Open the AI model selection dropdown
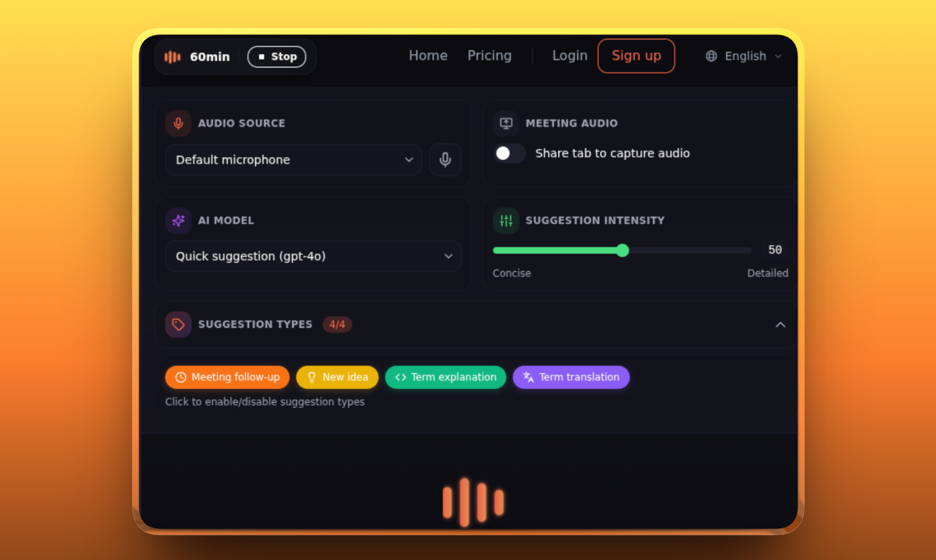Image resolution: width=936 pixels, height=560 pixels. coord(313,256)
